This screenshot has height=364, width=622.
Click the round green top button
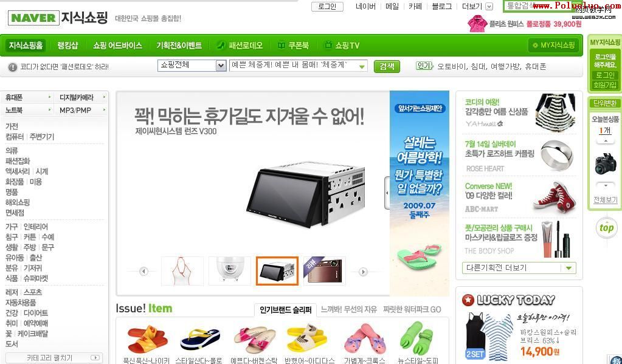[x=606, y=228]
